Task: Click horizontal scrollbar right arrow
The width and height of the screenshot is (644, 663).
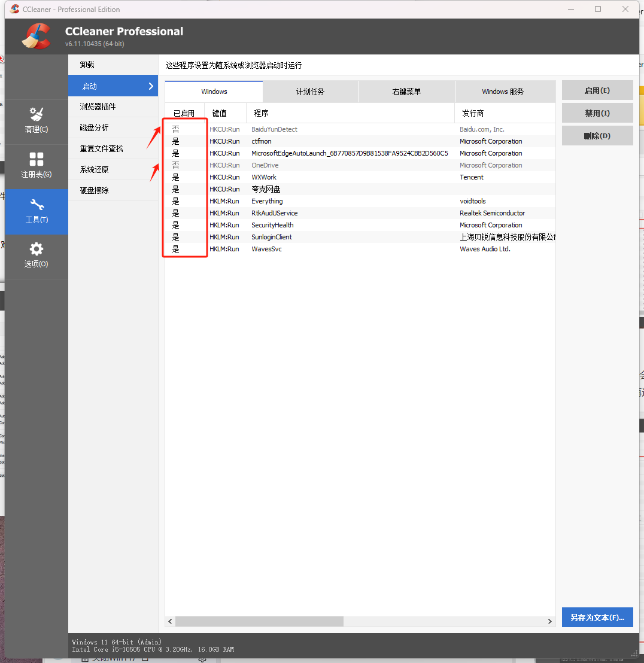Action: (x=549, y=621)
